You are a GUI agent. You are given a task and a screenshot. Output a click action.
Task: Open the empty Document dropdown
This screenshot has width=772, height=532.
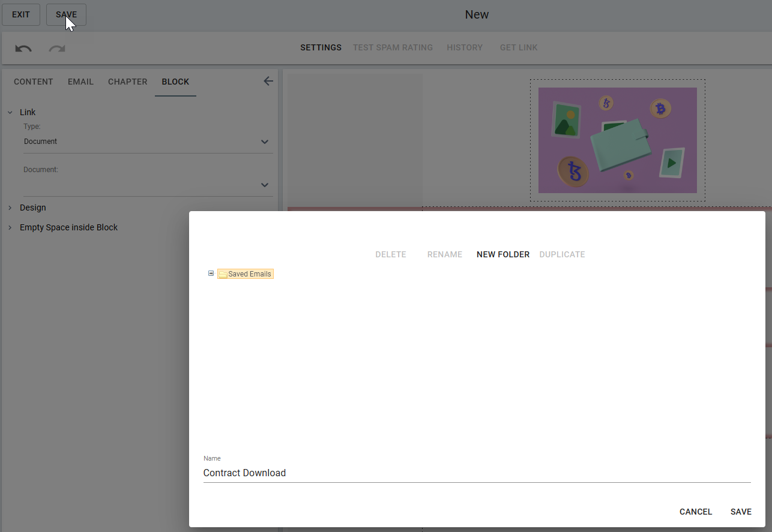(x=148, y=185)
